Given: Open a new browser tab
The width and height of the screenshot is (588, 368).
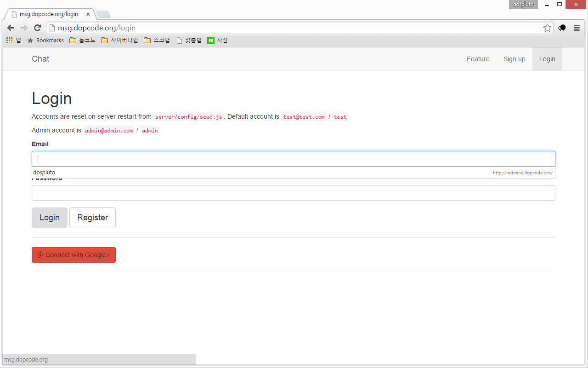Looking at the screenshot, I should pos(103,14).
